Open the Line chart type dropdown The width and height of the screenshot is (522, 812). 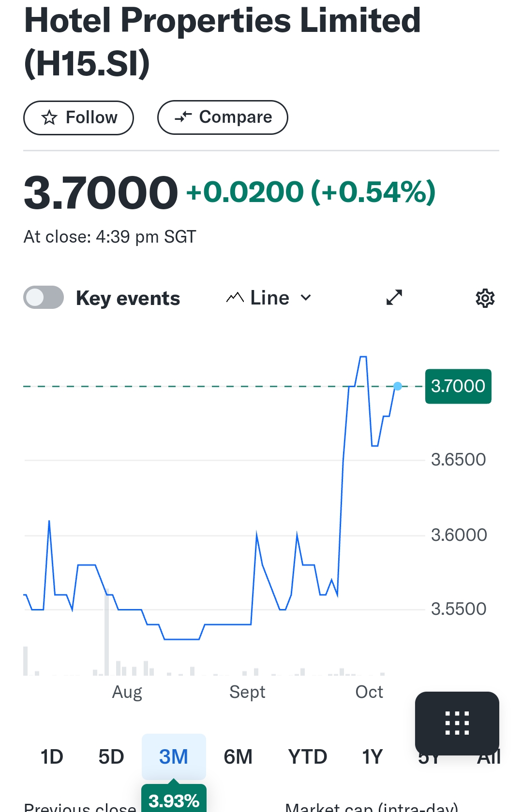pos(269,298)
